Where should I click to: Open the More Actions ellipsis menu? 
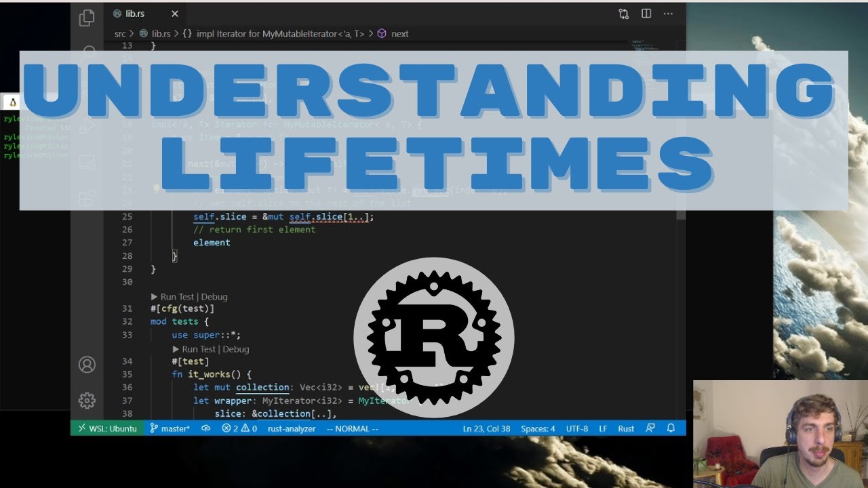tap(668, 14)
